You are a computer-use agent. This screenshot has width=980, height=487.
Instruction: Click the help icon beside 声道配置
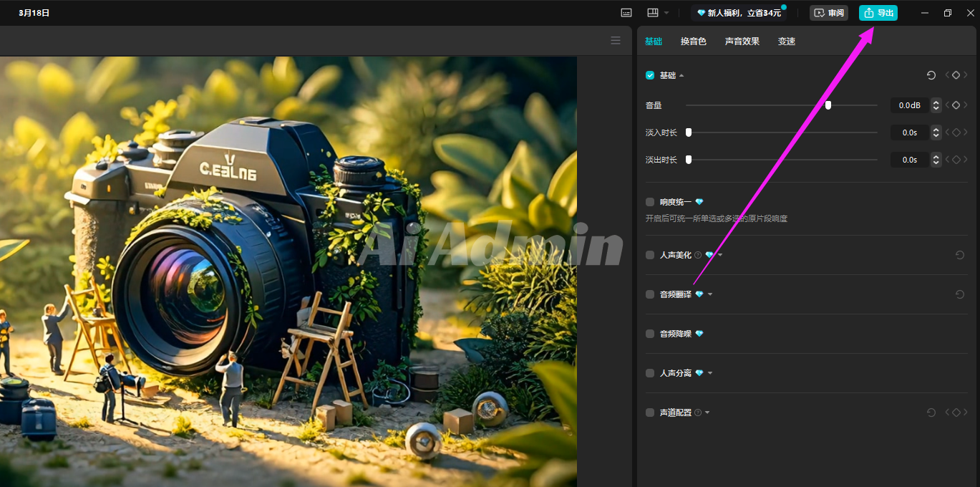(698, 413)
